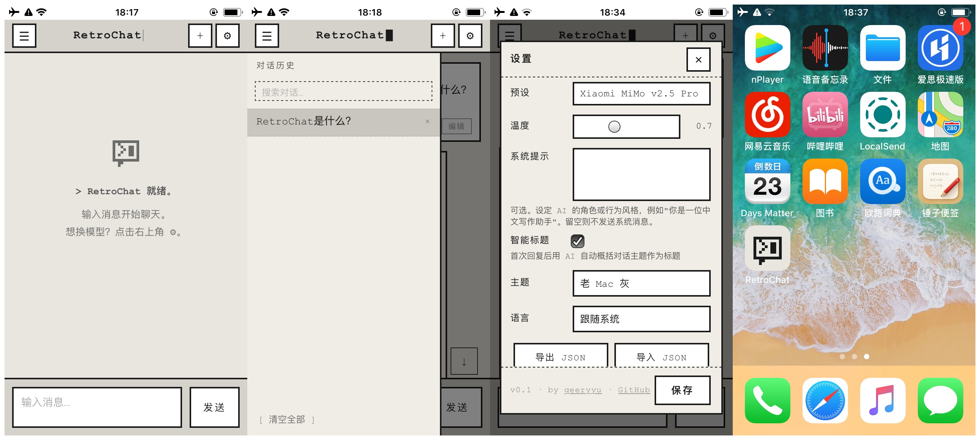Open the nPlayer app

pos(767,48)
